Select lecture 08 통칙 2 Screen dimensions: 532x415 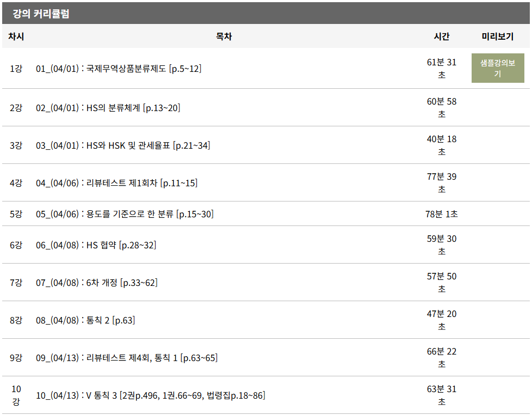[x=85, y=320]
